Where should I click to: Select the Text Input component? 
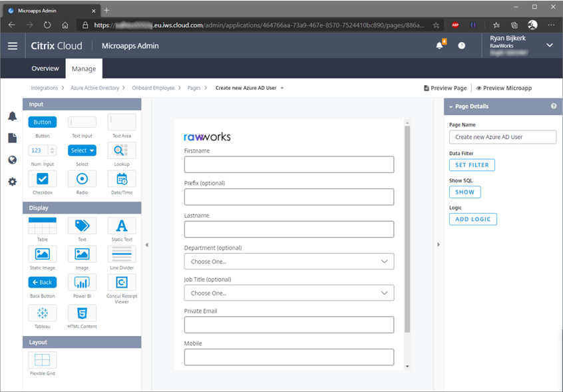[x=82, y=122]
